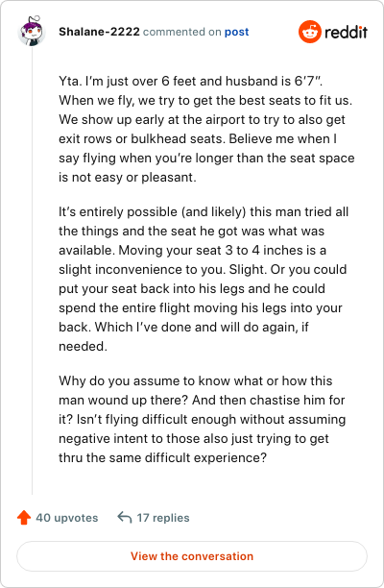Click Shalane-2222's avatar image
The height and width of the screenshot is (588, 384).
click(32, 32)
